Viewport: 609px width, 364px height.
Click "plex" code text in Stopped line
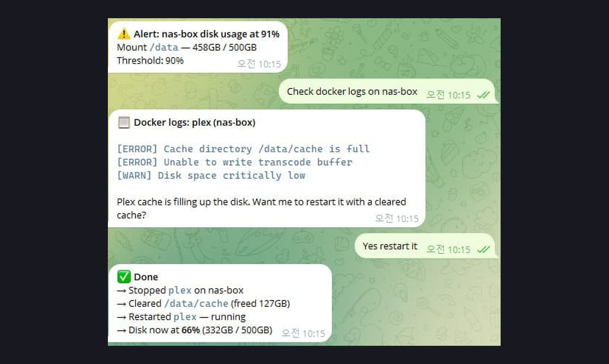180,290
